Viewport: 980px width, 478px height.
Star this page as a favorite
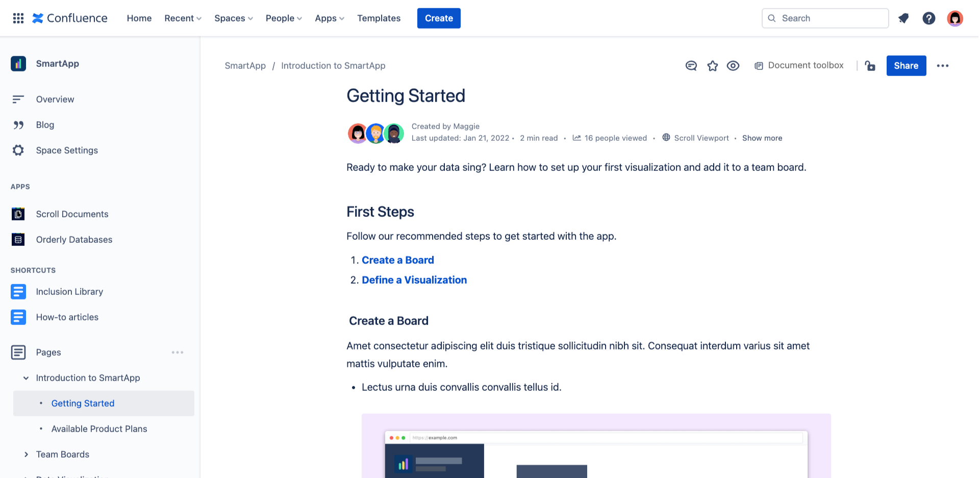(x=712, y=65)
